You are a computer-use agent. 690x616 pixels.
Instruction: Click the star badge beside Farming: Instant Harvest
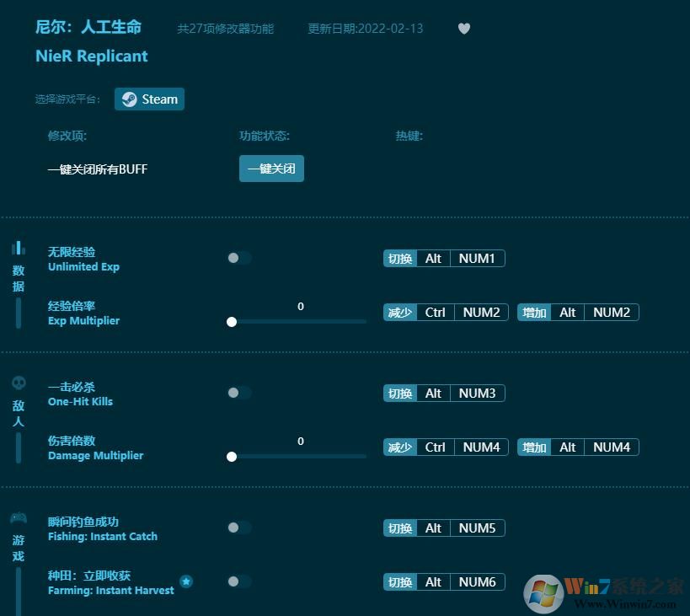(x=186, y=581)
